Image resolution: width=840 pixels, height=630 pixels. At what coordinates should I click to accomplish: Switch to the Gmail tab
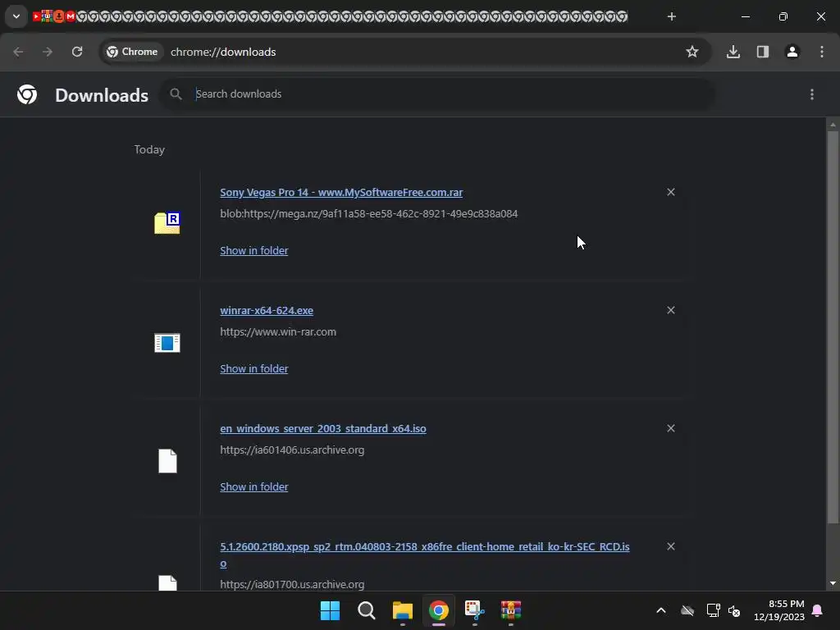click(x=71, y=16)
